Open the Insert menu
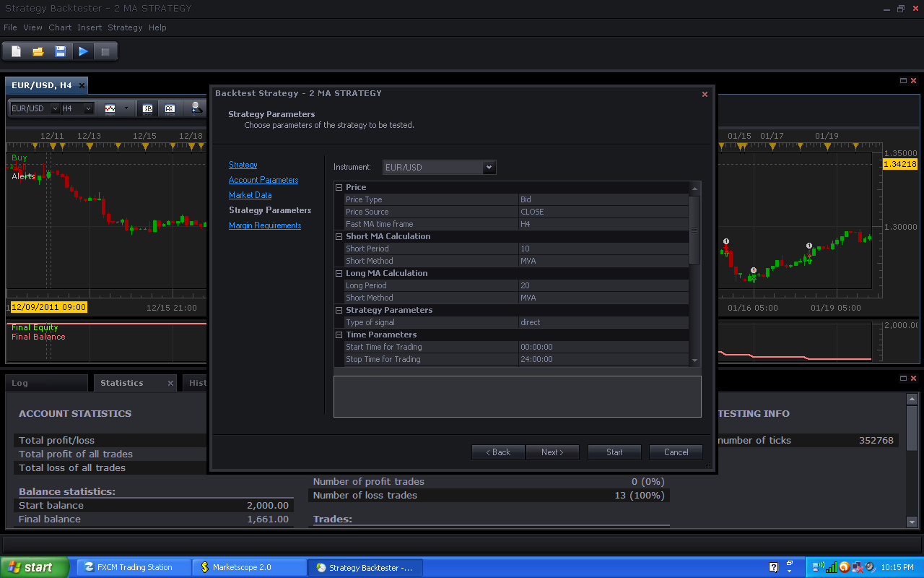Viewport: 924px width, 578px height. pos(90,27)
